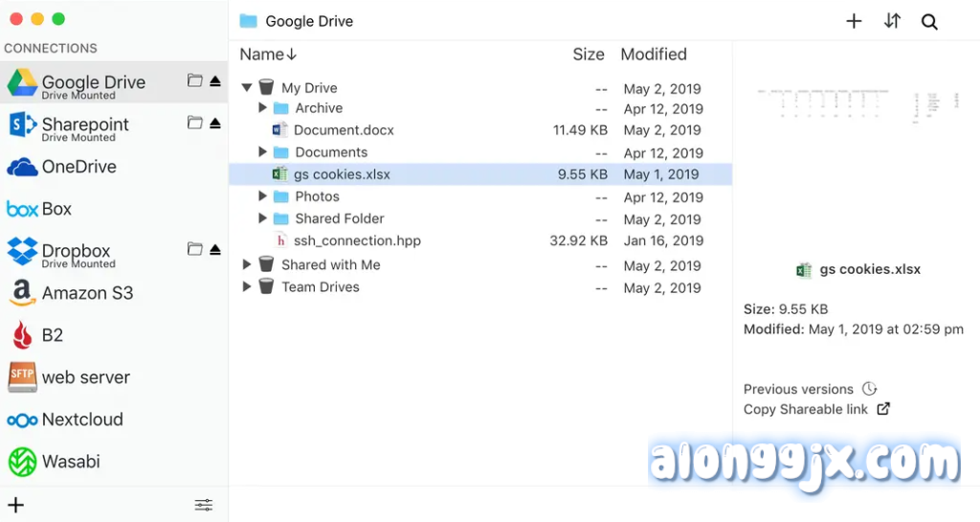Screen dimensions: 980x522
Task: Sort files by Modified column header
Action: (654, 55)
